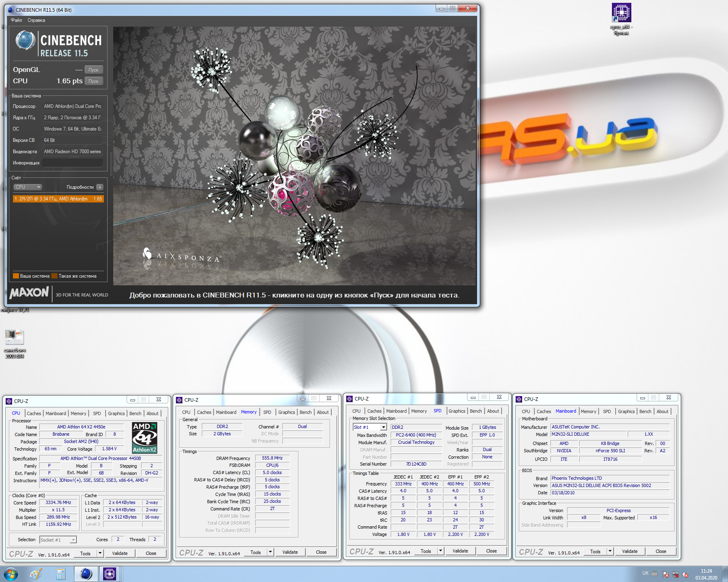Click the Информация input field

point(73,163)
